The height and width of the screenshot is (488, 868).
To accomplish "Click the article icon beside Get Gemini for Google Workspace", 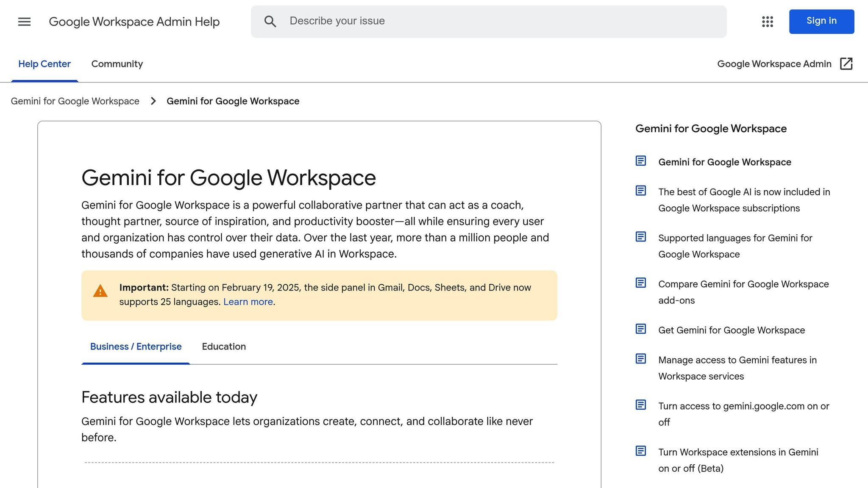I will (640, 329).
